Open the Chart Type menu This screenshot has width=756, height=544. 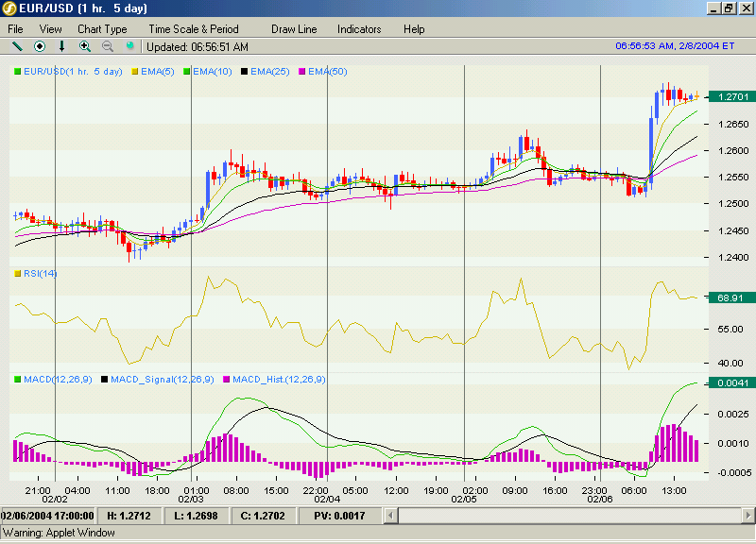click(102, 29)
